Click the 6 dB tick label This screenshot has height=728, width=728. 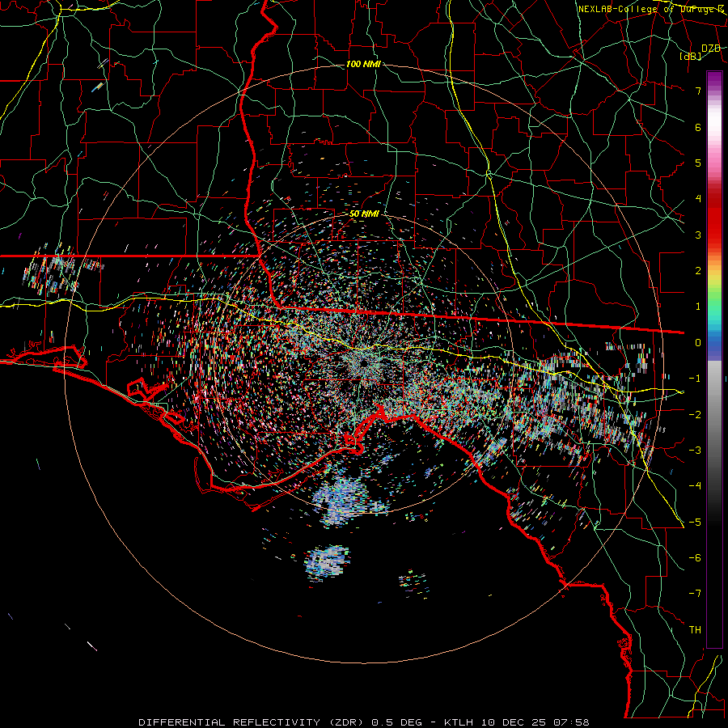(698, 127)
